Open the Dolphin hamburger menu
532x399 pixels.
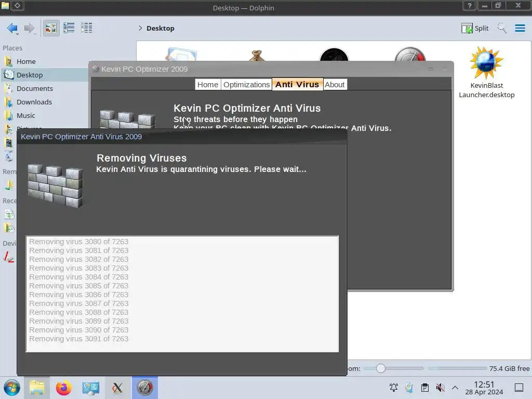(520, 28)
